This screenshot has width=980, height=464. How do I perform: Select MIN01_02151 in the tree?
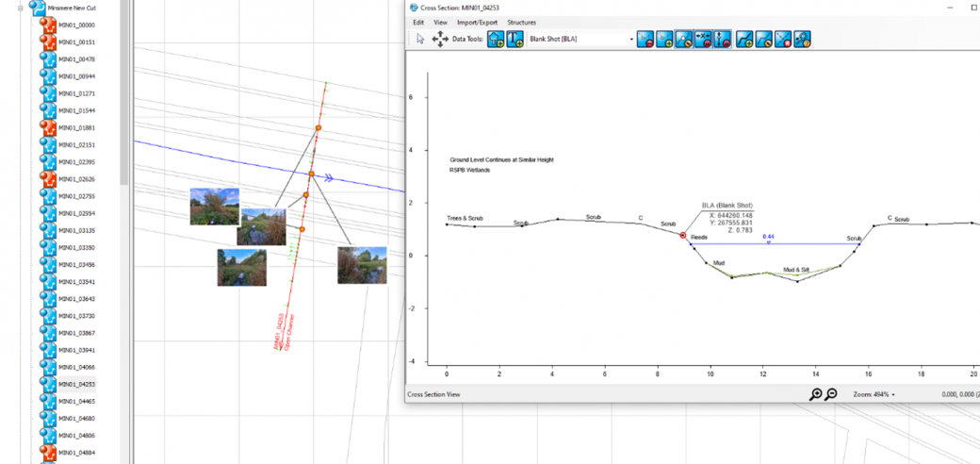76,145
